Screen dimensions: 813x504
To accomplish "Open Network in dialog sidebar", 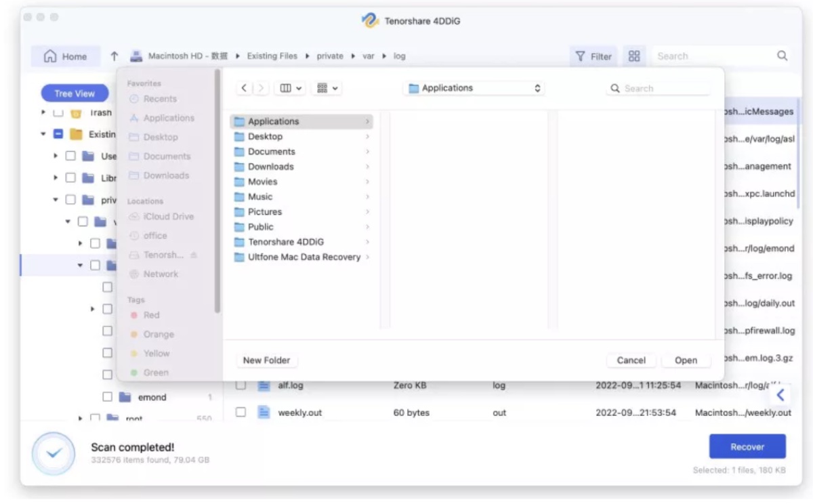I will [x=153, y=274].
